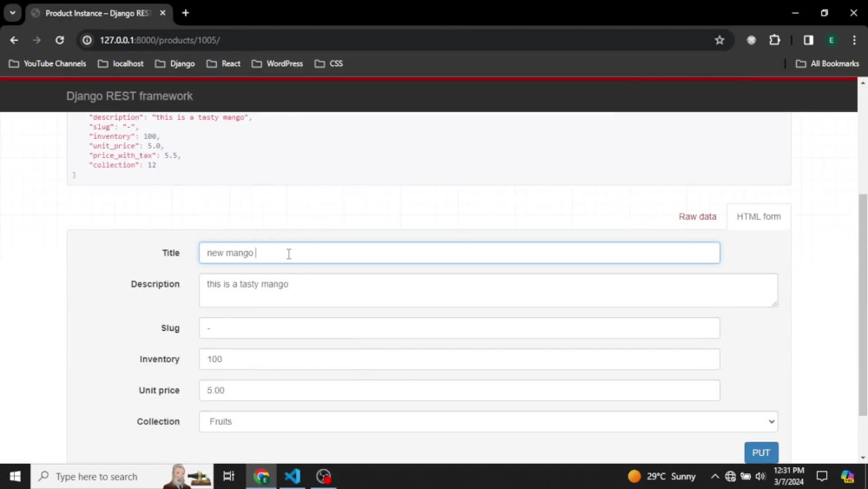The height and width of the screenshot is (489, 868).
Task: Open the Chrome profile E avatar
Action: [x=831, y=40]
